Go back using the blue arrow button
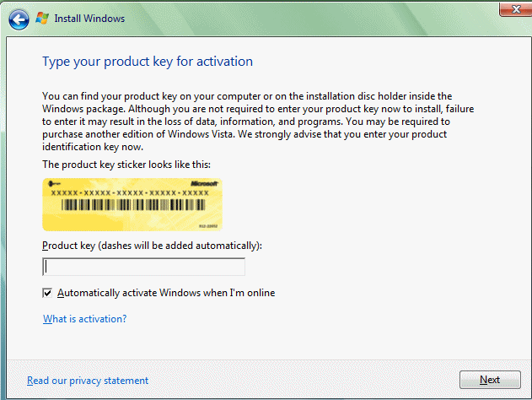Viewport: 532px width, 400px height. tap(19, 19)
